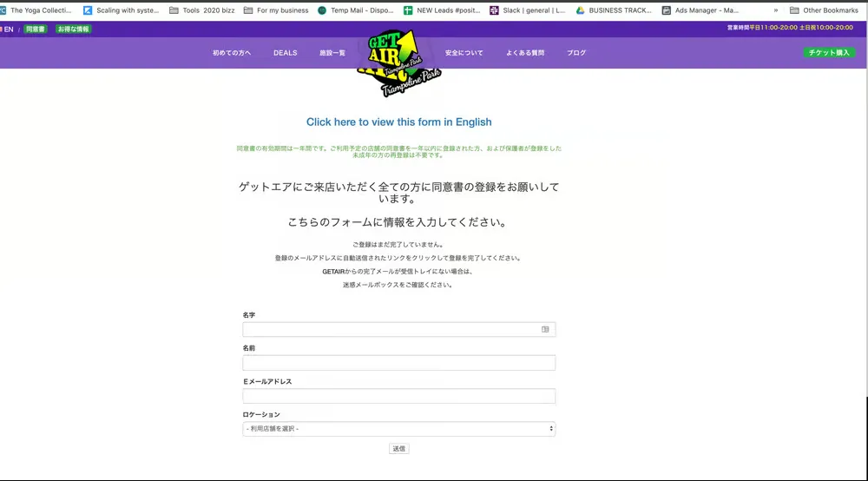Open the ブログ menu item
The height and width of the screenshot is (481, 868).
[x=576, y=53]
